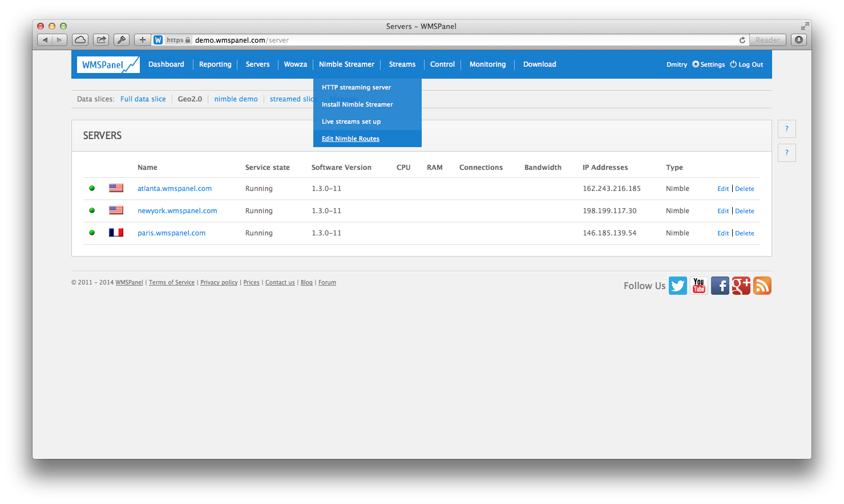Screen dimensions: 844x504
Task: Click the WMSPanel logo
Action: pyautogui.click(x=108, y=64)
